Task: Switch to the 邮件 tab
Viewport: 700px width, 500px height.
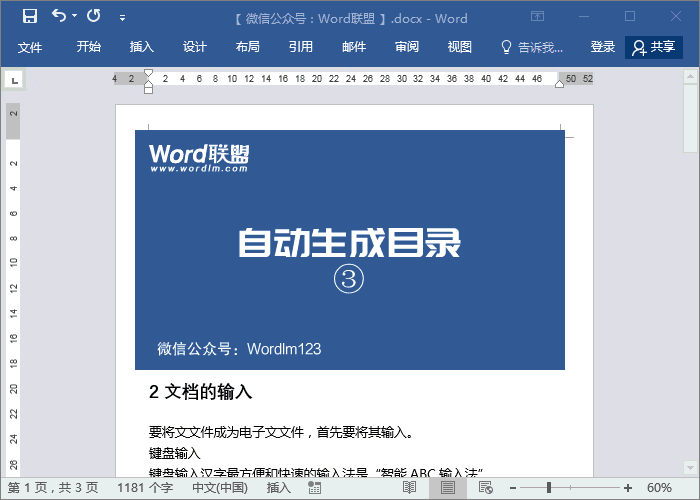Action: 354,46
